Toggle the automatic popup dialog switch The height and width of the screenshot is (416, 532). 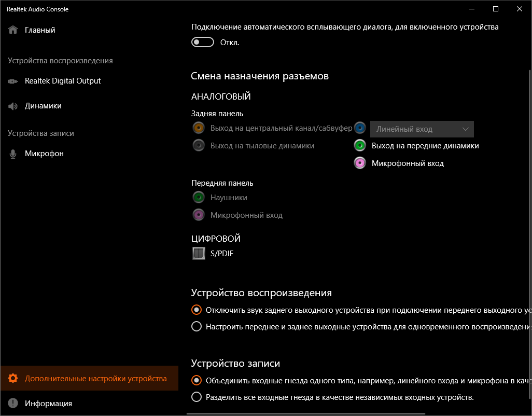point(203,42)
